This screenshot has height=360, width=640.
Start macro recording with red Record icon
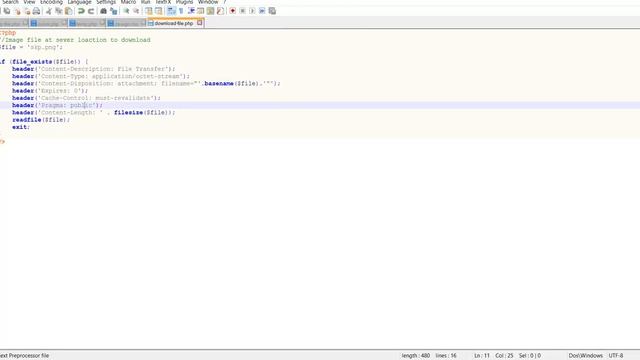(x=232, y=11)
